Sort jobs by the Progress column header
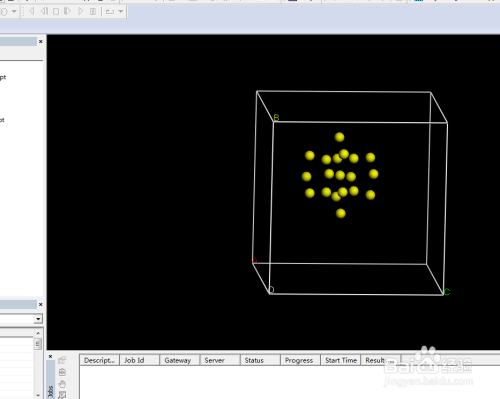Viewport: 500px width, 399px height. tap(300, 360)
